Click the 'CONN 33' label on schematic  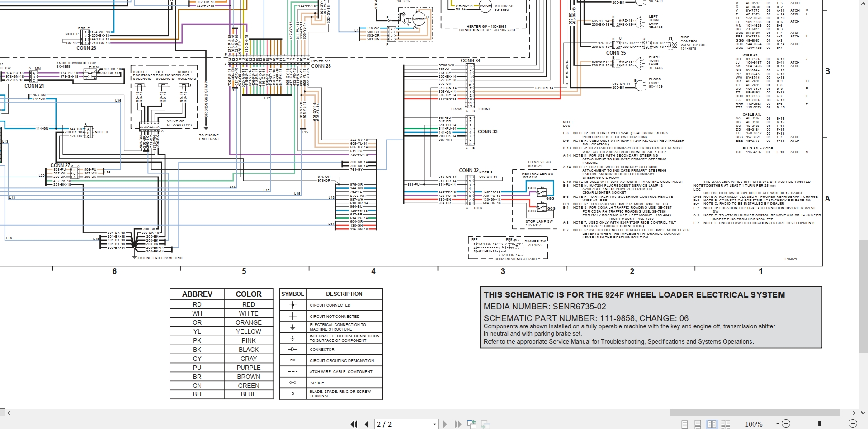[488, 131]
